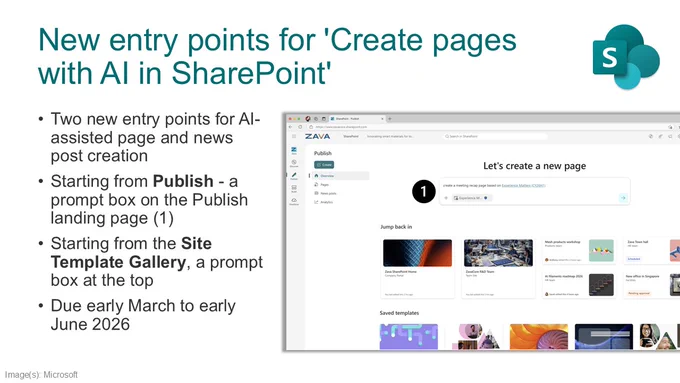The image size is (680, 383).
Task: Select the Publish pencil icon in left rail
Action: (x=294, y=176)
